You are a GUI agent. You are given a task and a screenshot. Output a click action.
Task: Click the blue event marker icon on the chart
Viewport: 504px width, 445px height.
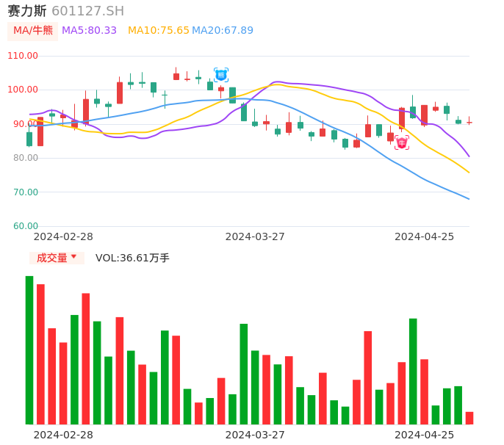221,75
